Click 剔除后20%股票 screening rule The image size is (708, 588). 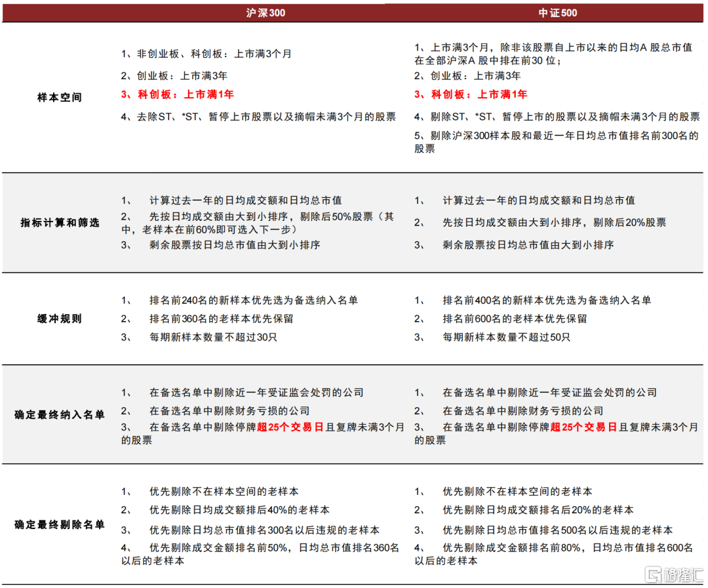[540, 222]
